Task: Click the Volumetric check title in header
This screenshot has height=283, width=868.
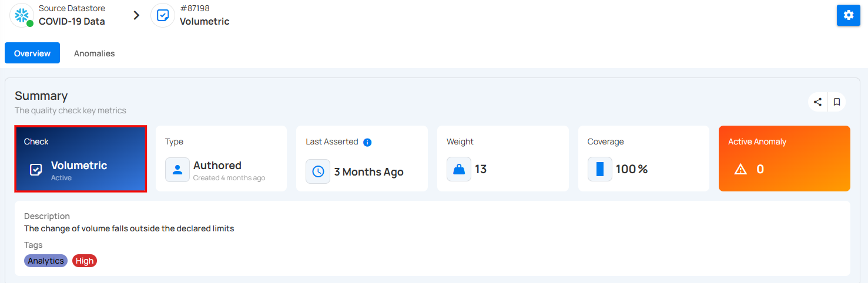Action: point(205,22)
